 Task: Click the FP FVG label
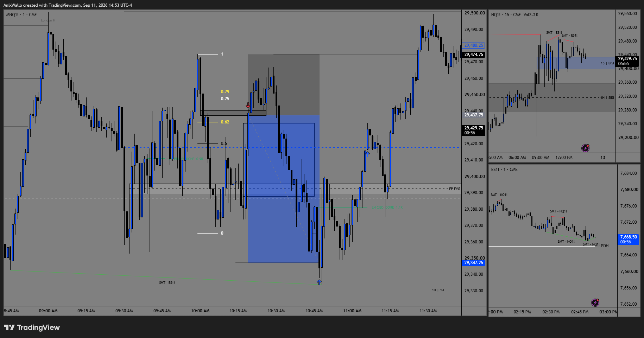(454, 189)
